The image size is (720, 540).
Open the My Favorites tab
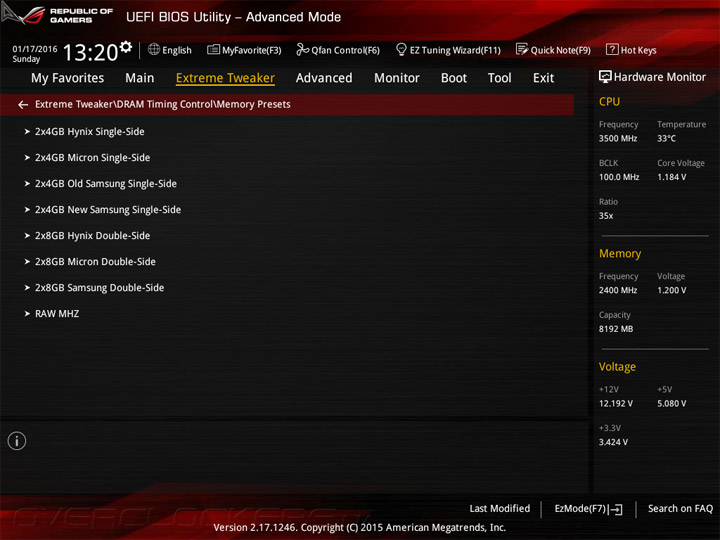[68, 78]
